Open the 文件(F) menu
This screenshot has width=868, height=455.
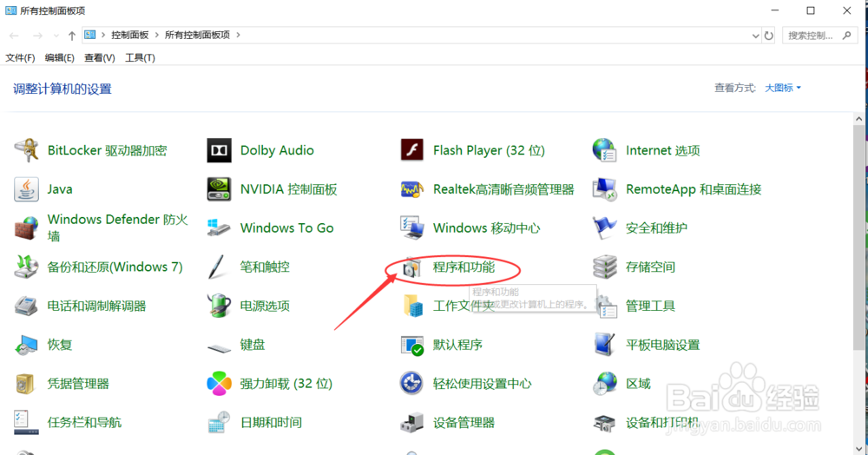click(x=20, y=57)
